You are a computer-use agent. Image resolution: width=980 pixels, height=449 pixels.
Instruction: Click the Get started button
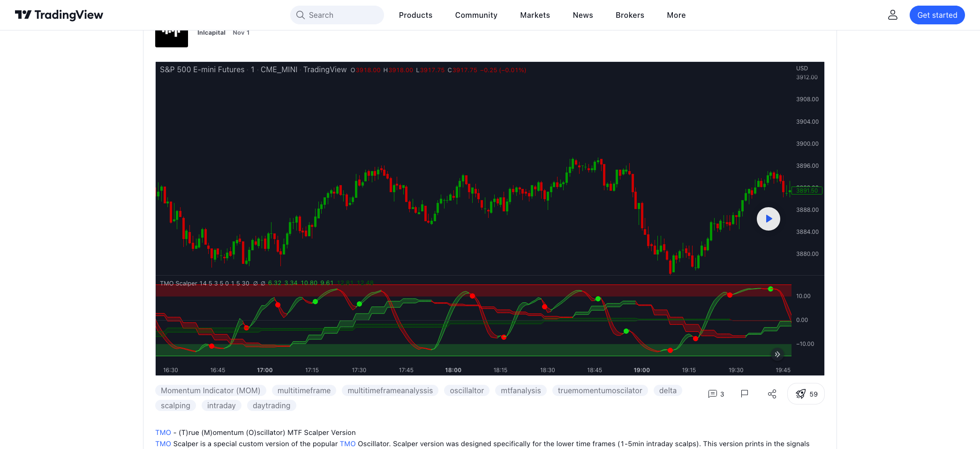[937, 15]
